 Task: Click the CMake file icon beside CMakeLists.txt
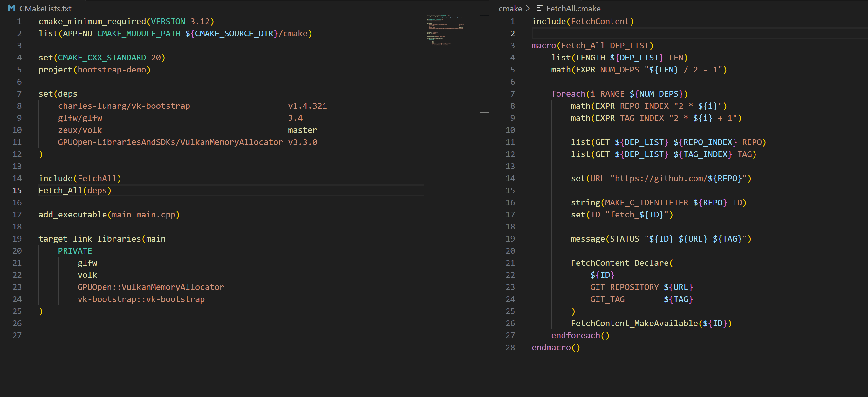click(11, 8)
